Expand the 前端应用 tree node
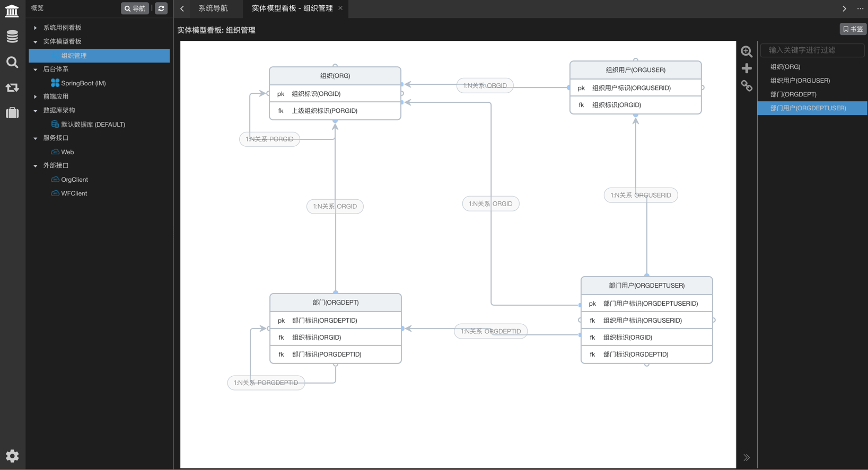This screenshot has width=868, height=470. 36,96
